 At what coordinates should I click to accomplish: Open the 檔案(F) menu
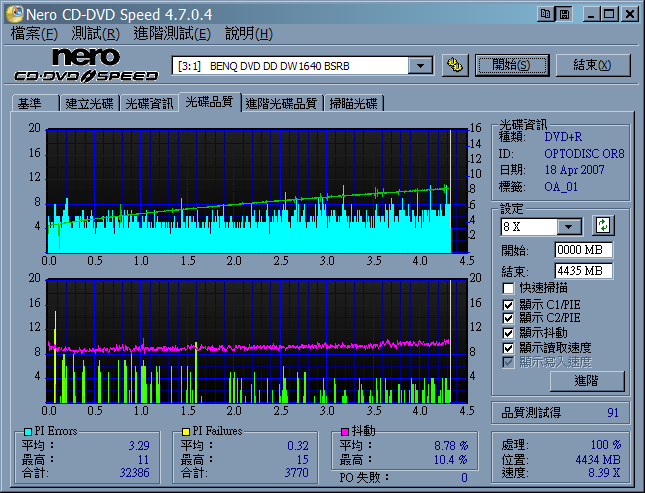[x=34, y=34]
